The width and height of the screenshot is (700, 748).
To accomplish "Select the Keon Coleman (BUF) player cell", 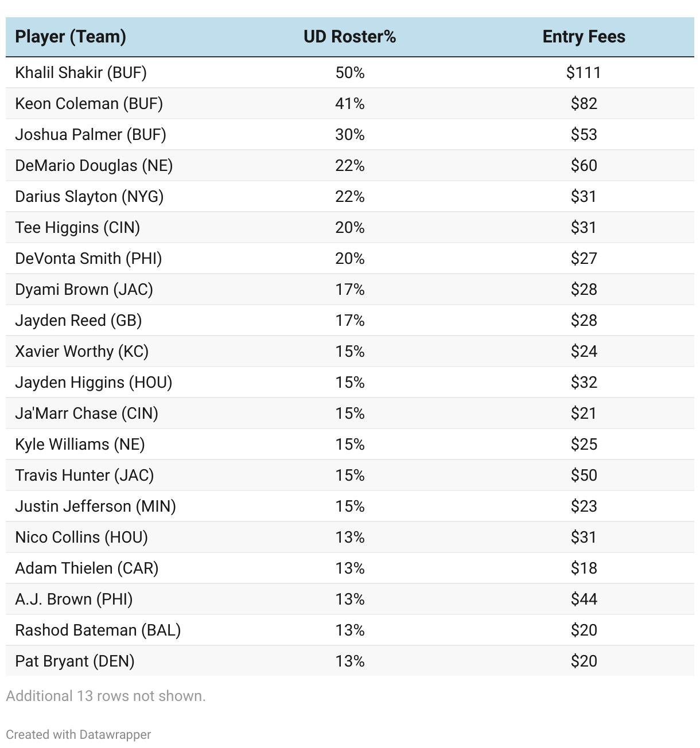I will [89, 103].
